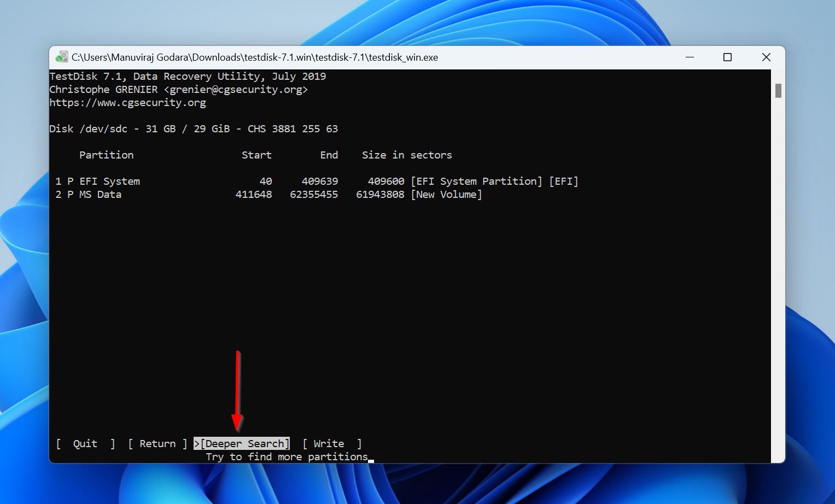Click the TestDisk 7.1 version header line
835x504 pixels.
(x=188, y=77)
